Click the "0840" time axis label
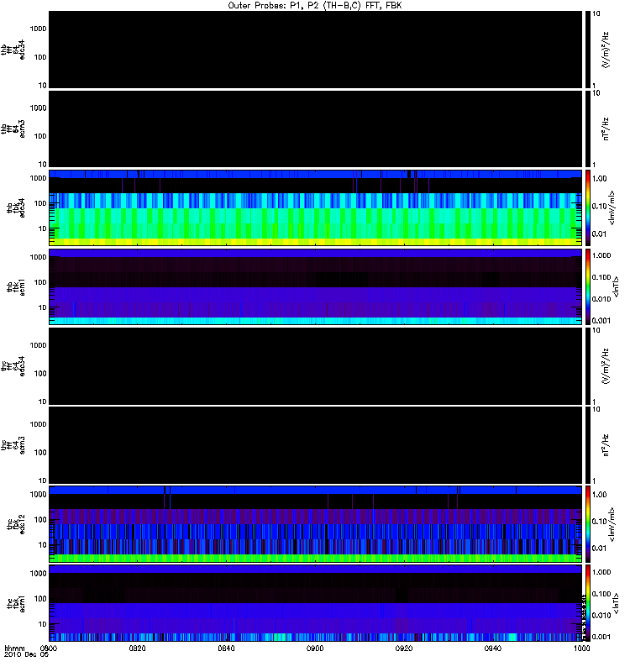630x672 pixels. pos(226,648)
